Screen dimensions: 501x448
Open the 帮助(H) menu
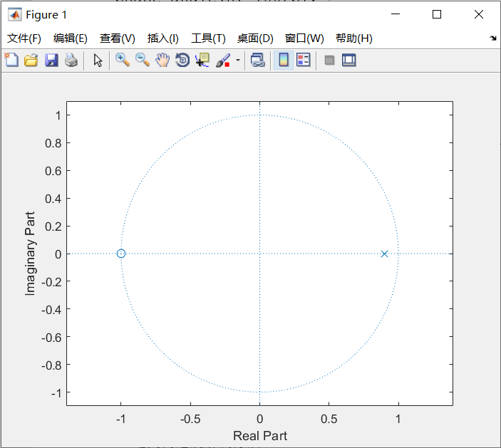pos(354,38)
